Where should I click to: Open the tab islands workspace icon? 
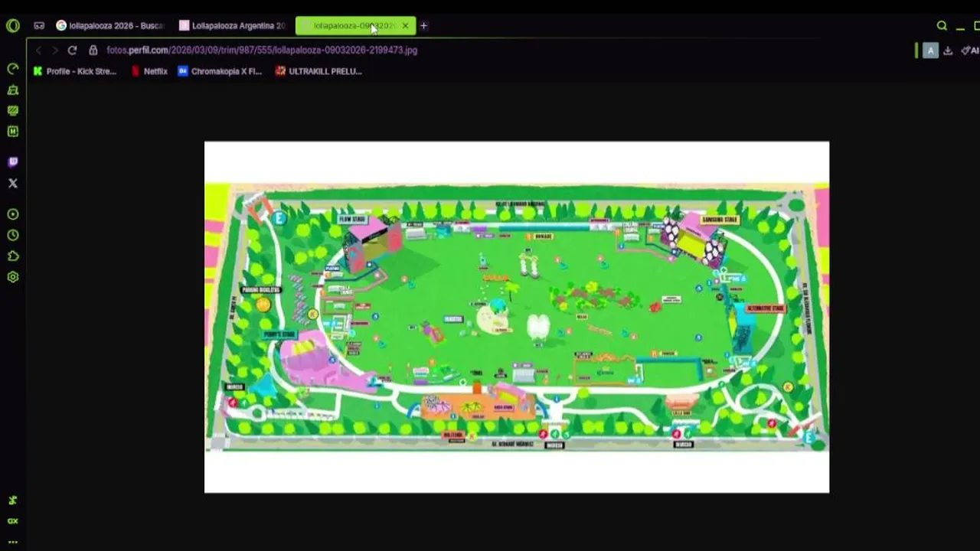tap(39, 25)
